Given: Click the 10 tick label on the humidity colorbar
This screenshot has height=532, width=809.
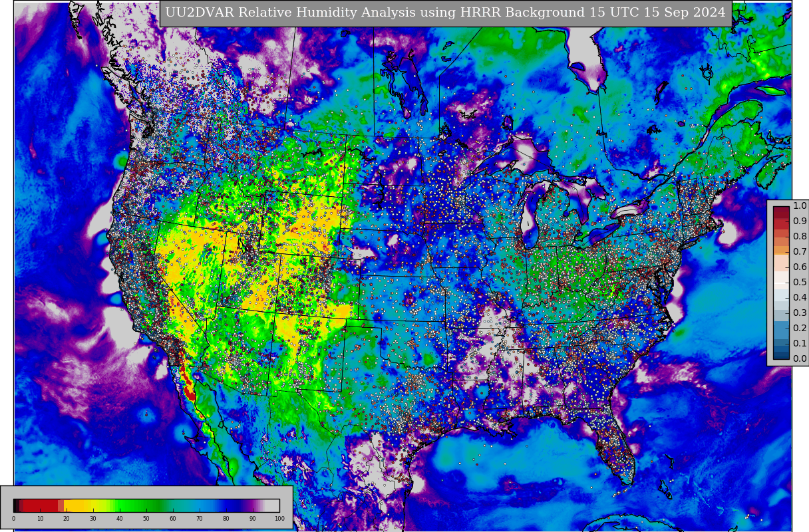Looking at the screenshot, I should pyautogui.click(x=40, y=519).
